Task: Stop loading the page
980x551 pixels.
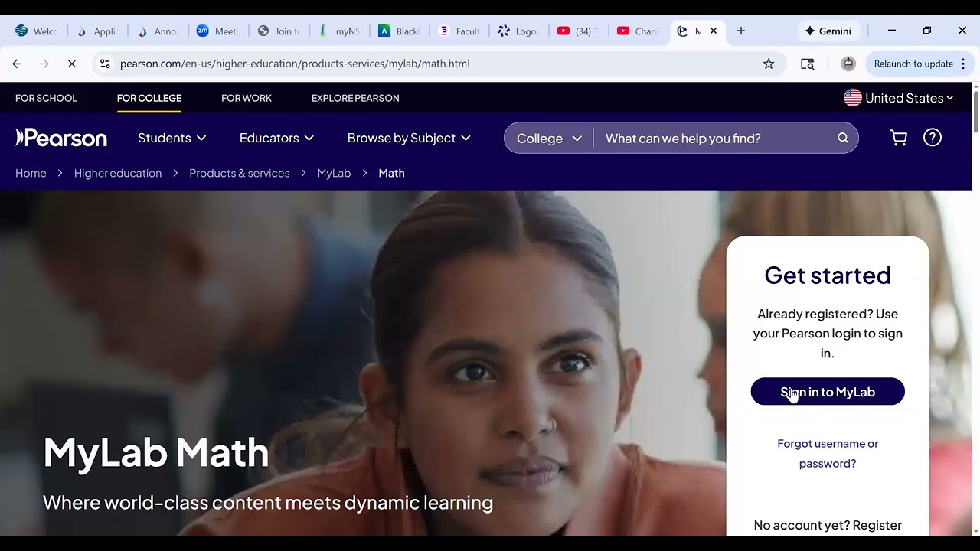Action: pos(72,64)
